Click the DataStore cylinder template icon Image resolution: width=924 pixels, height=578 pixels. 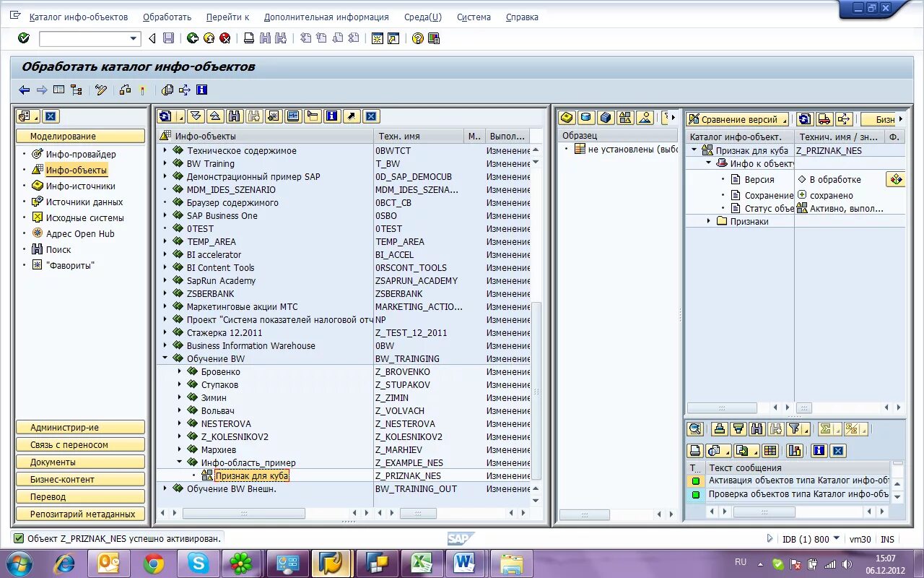click(586, 118)
